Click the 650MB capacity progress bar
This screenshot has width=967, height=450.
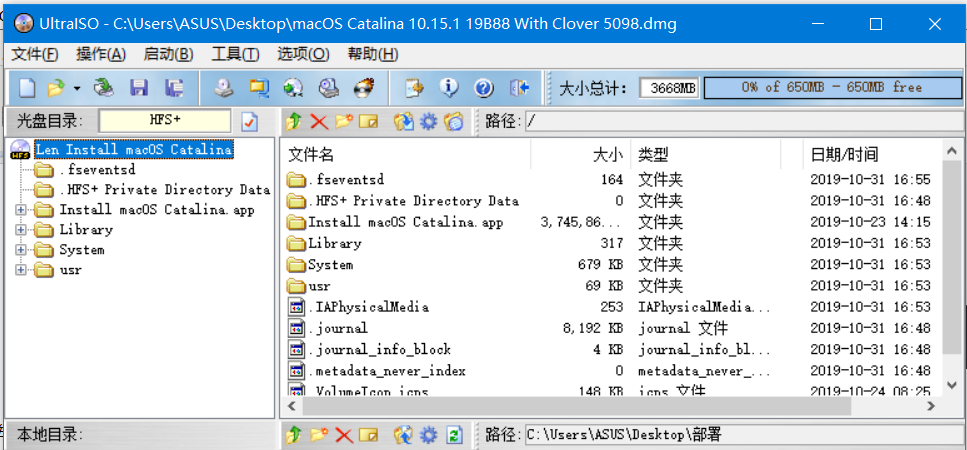tap(833, 88)
